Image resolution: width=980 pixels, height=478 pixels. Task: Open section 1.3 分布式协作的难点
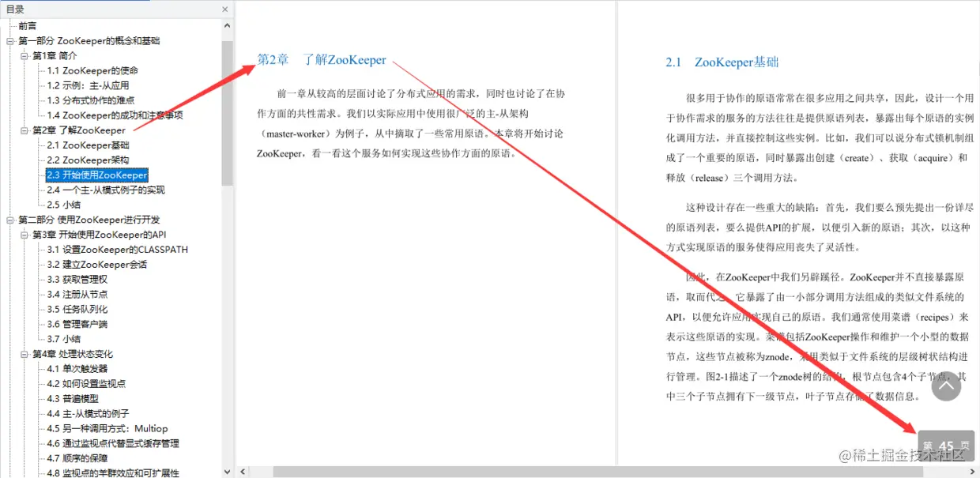tap(90, 100)
